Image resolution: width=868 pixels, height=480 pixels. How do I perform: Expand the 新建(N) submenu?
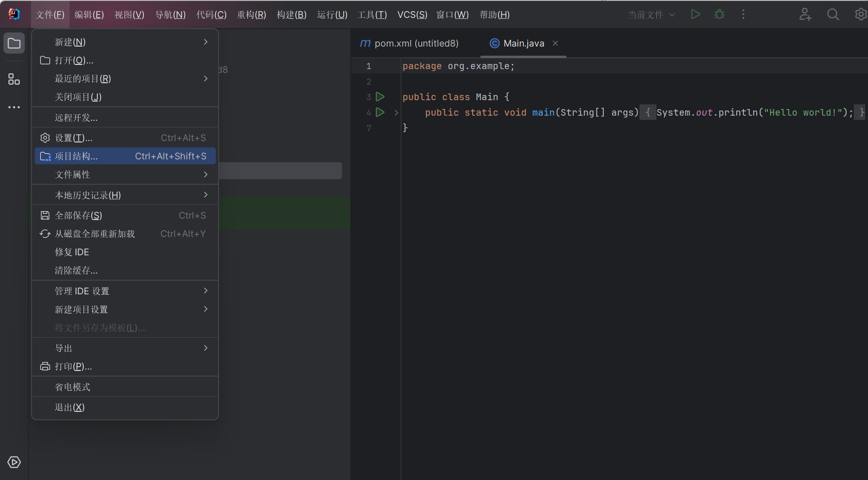125,42
